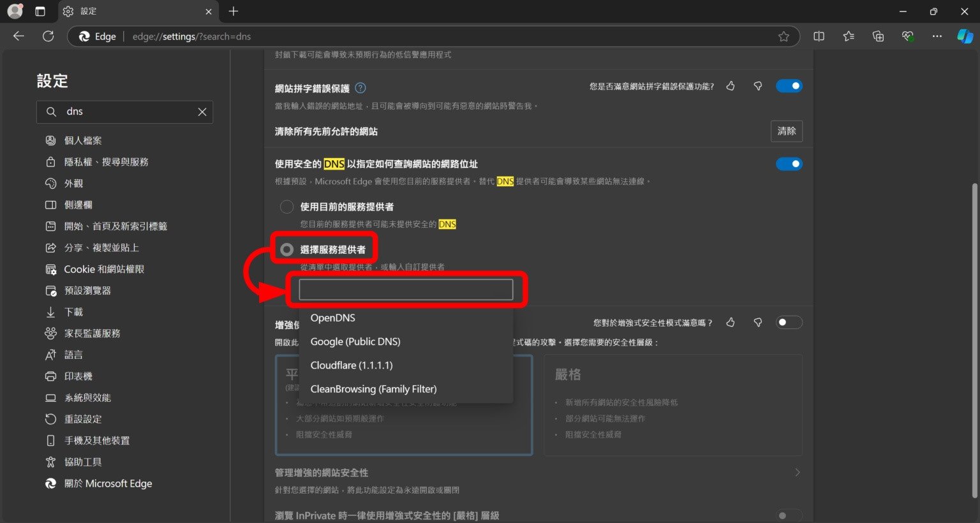Open 分享、複製並貼上 settings

(x=101, y=247)
